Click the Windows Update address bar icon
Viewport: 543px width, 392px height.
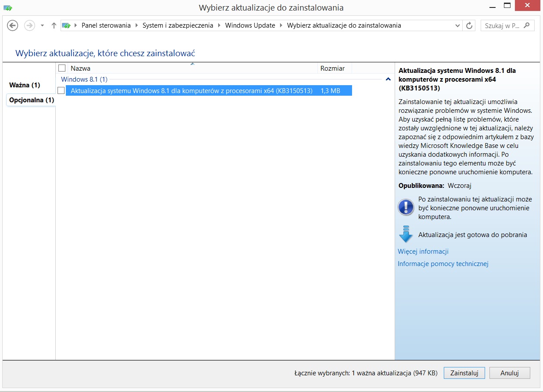pos(66,25)
